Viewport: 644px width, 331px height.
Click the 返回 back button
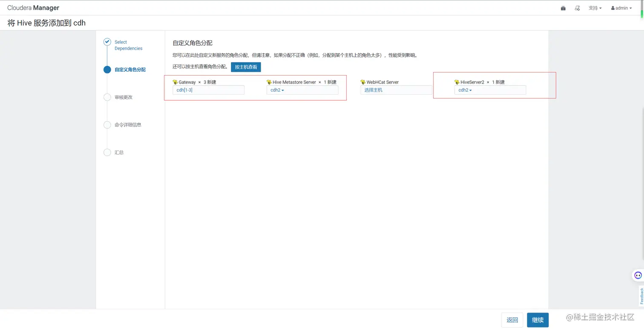pos(512,320)
